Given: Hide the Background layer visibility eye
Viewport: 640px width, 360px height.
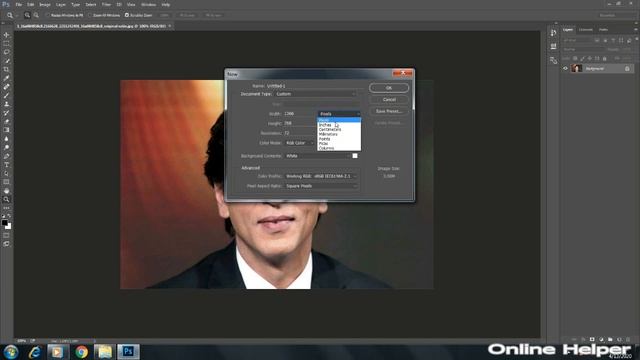Looking at the screenshot, I should coord(565,69).
